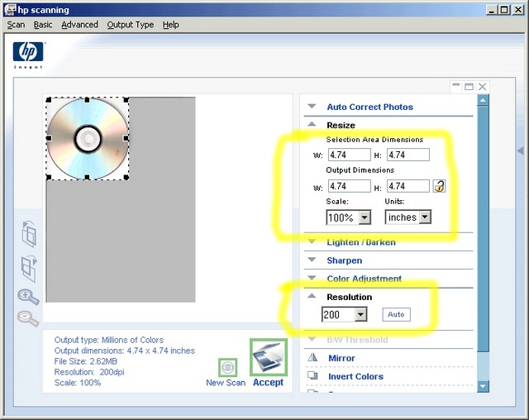Click the New Scan label
This screenshot has width=529, height=420.
pyautogui.click(x=226, y=383)
